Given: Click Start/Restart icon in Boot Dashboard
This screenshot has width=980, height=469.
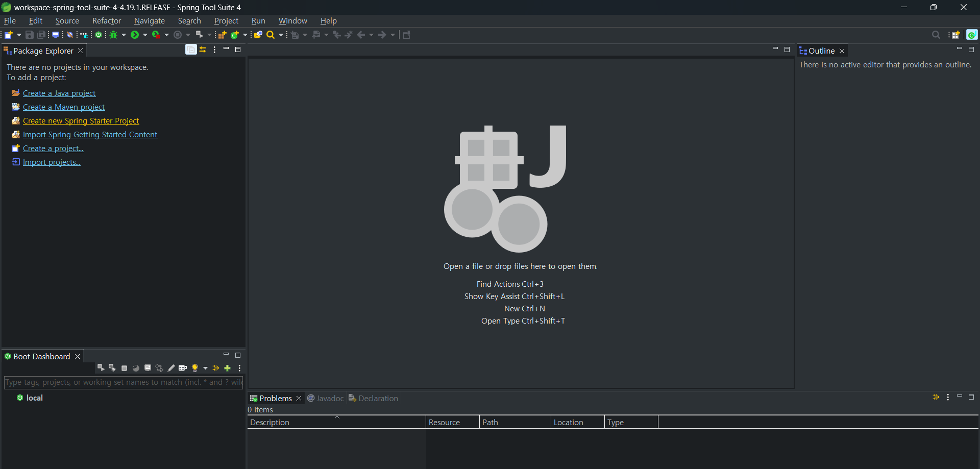Looking at the screenshot, I should pos(101,368).
